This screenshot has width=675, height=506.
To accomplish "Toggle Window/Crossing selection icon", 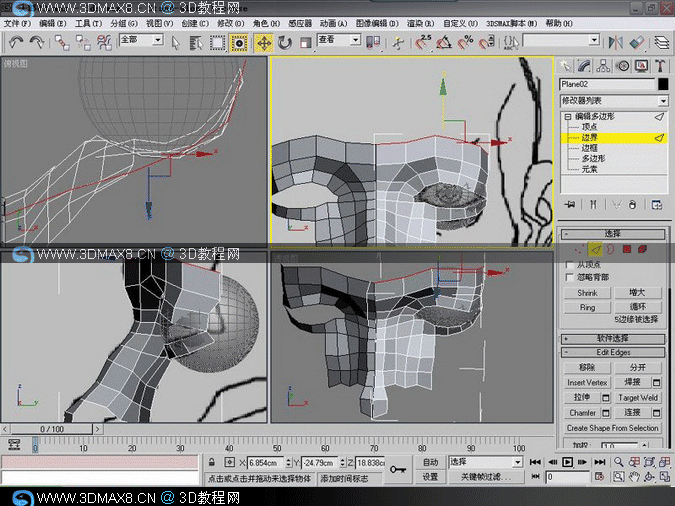I will [239, 43].
